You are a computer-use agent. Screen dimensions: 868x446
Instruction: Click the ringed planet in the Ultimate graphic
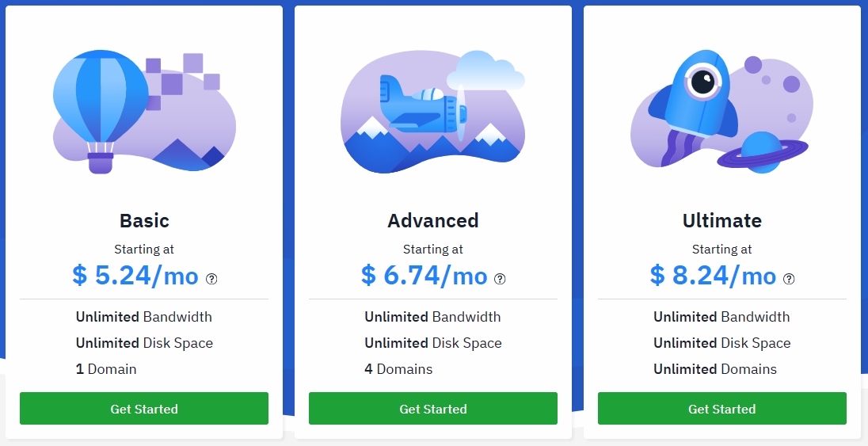[762, 152]
